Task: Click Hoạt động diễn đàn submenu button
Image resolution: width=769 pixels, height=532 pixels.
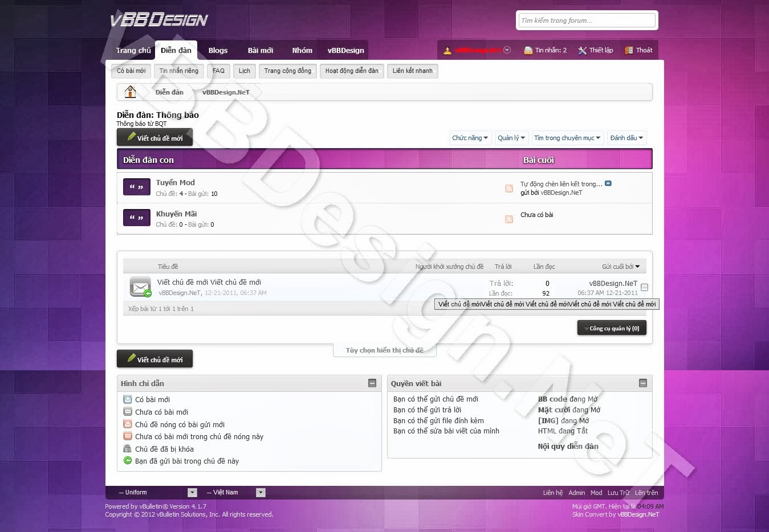Action: 352,71
